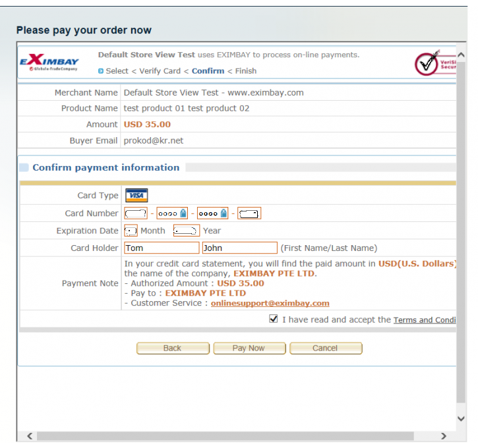This screenshot has width=478, height=448.
Task: Click the last name field containing John
Action: coord(240,248)
